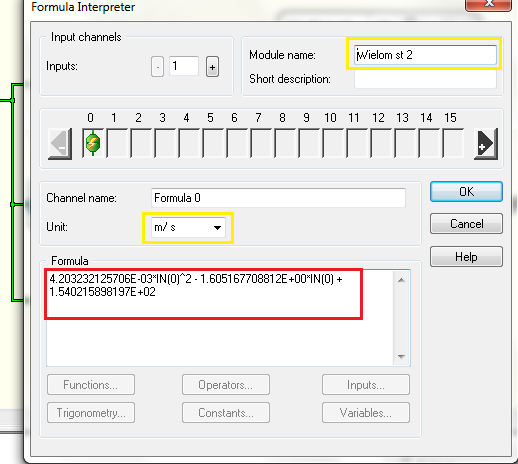Select channel slot 3

165,143
